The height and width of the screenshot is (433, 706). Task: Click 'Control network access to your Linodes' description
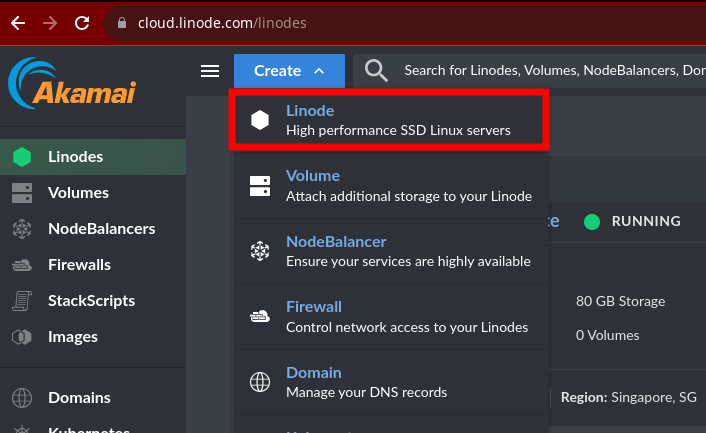(x=407, y=327)
